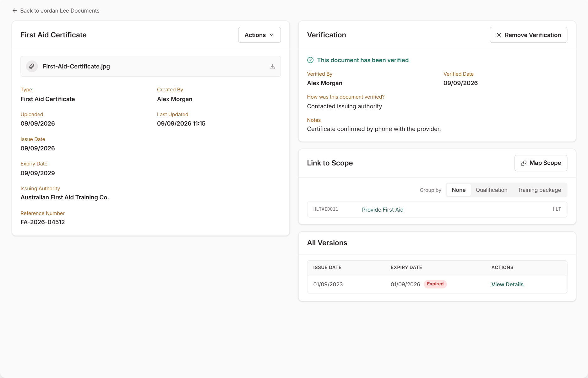Click the paperclip attachment icon
Viewport: 588px width, 378px height.
click(32, 67)
